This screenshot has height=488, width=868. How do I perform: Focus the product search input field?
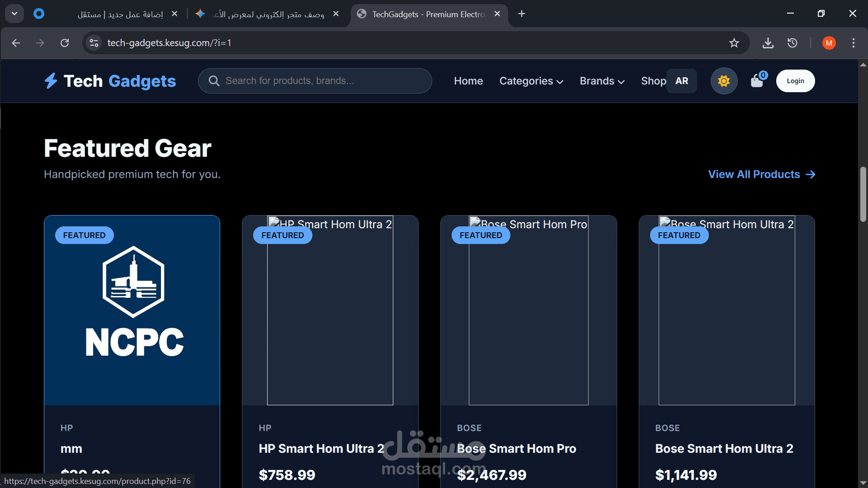click(x=321, y=81)
